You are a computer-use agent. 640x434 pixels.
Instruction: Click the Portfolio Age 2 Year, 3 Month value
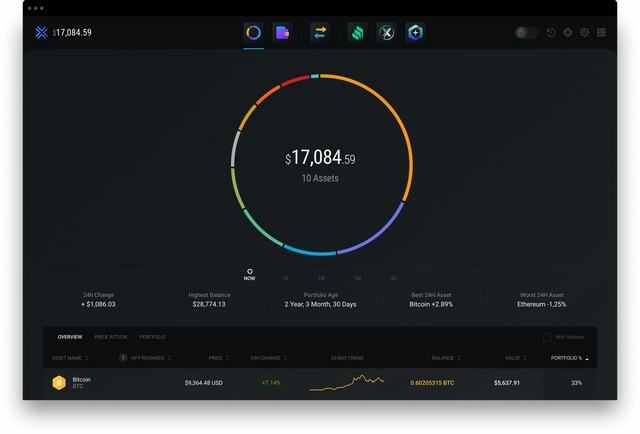click(320, 304)
